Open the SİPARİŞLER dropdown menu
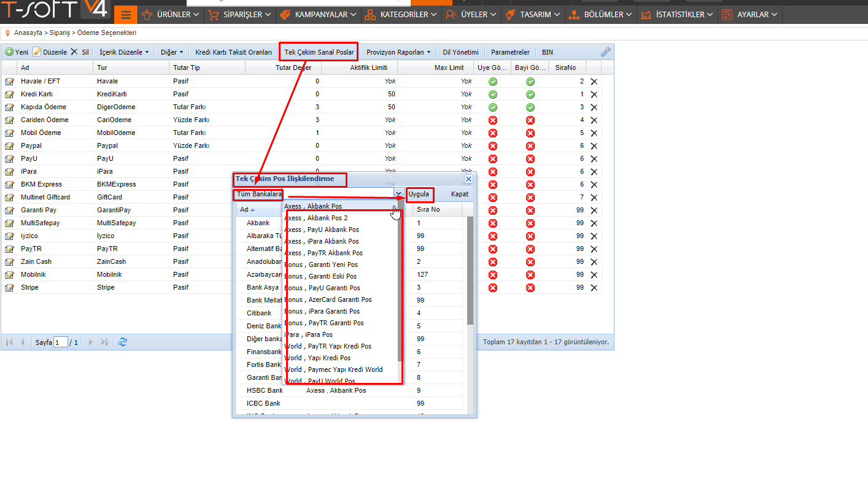868x502 pixels. pyautogui.click(x=240, y=15)
